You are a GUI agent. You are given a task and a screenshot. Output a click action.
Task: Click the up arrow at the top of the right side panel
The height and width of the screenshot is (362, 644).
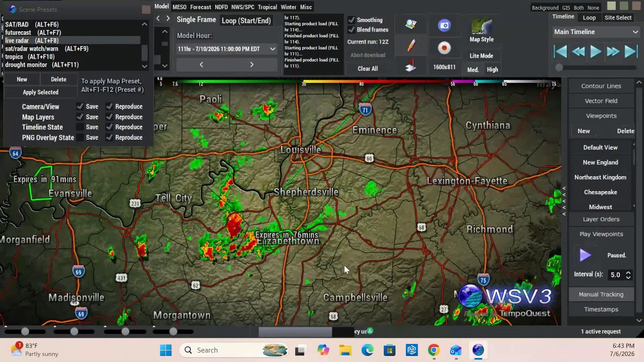pos(639,82)
